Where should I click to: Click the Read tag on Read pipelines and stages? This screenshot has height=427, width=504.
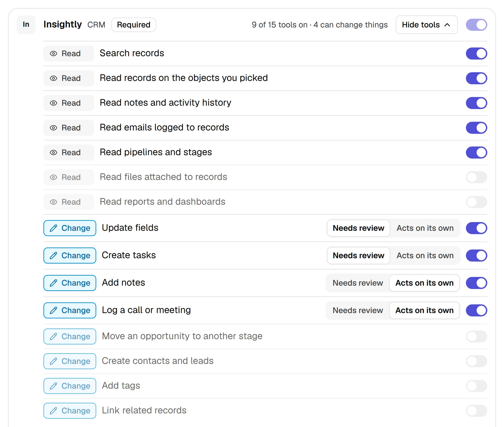(69, 152)
